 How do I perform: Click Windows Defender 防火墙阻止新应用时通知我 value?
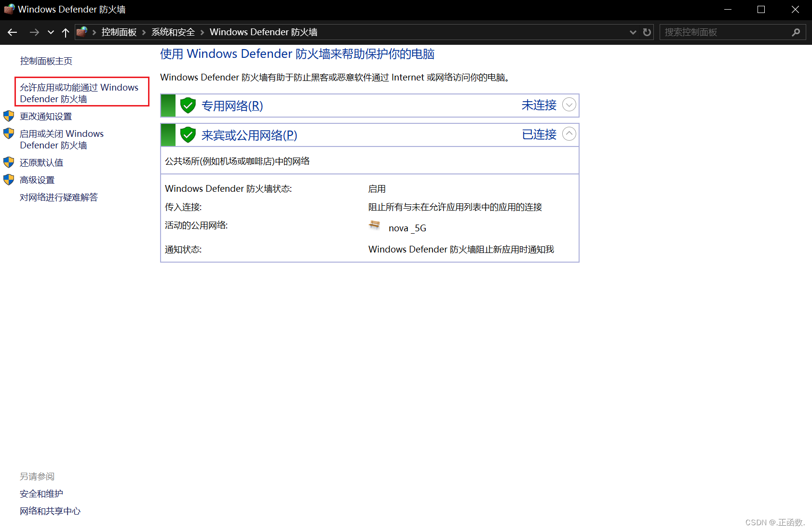click(461, 250)
